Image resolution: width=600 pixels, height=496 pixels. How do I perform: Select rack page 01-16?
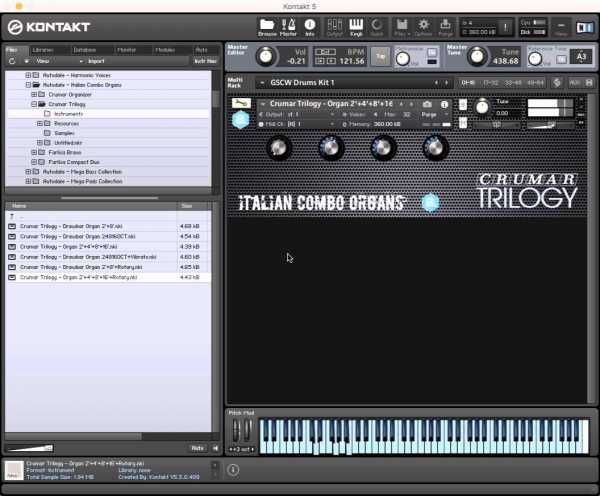[x=468, y=83]
